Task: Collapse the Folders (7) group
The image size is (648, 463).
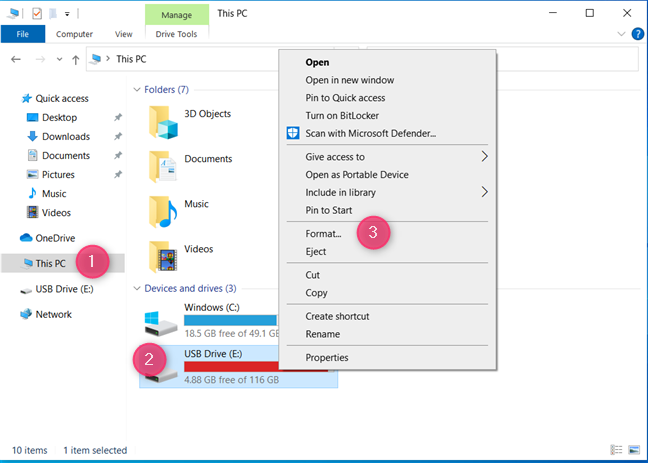Action: [x=137, y=90]
